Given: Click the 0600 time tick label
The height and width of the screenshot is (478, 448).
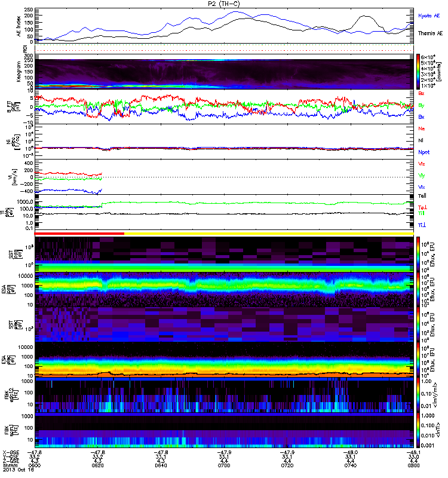Looking at the screenshot, I should point(34,466).
